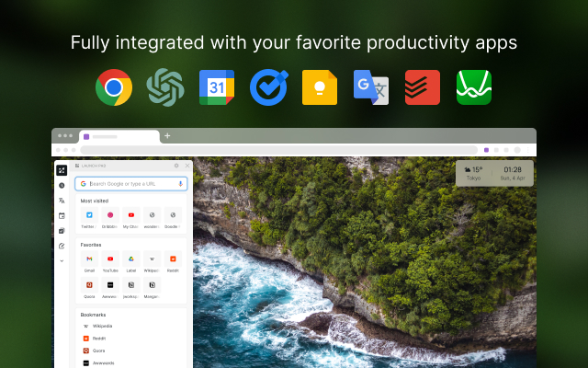The width and height of the screenshot is (588, 368).
Task: Click the 01:28 clock widget
Action: 513,174
